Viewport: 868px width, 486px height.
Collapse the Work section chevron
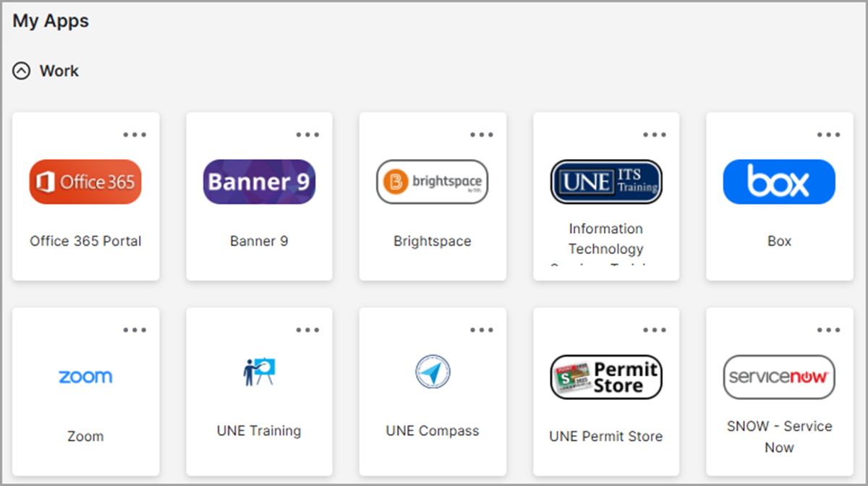point(22,71)
